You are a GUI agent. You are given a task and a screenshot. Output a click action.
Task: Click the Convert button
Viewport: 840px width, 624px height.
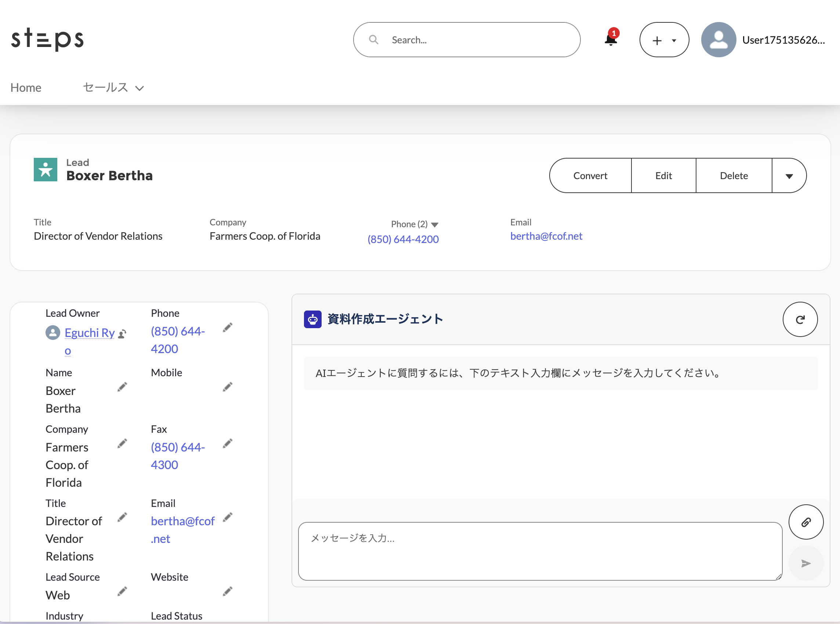pyautogui.click(x=590, y=176)
